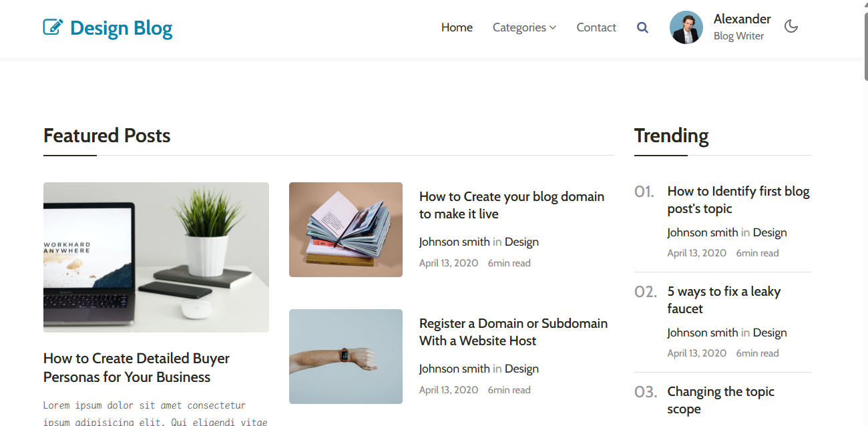Screen dimensions: 868x426
Task: Click the Alexander profile name
Action: coord(742,19)
